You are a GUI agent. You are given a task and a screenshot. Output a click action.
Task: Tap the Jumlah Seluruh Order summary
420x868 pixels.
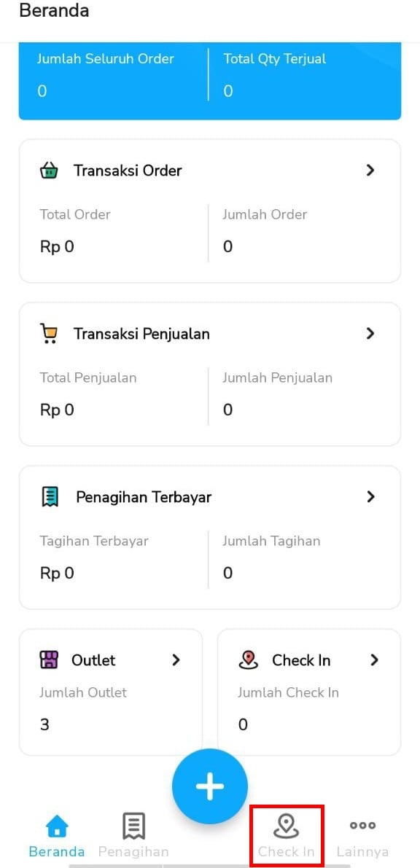click(106, 75)
